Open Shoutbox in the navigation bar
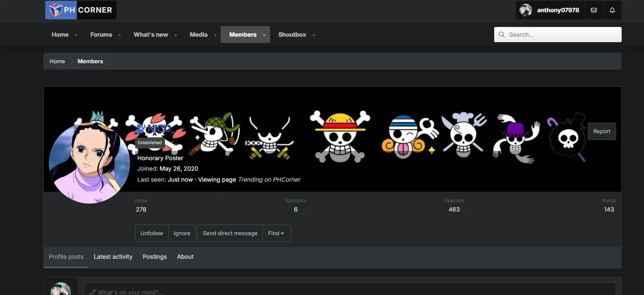Image resolution: width=644 pixels, height=295 pixels. 292,35
